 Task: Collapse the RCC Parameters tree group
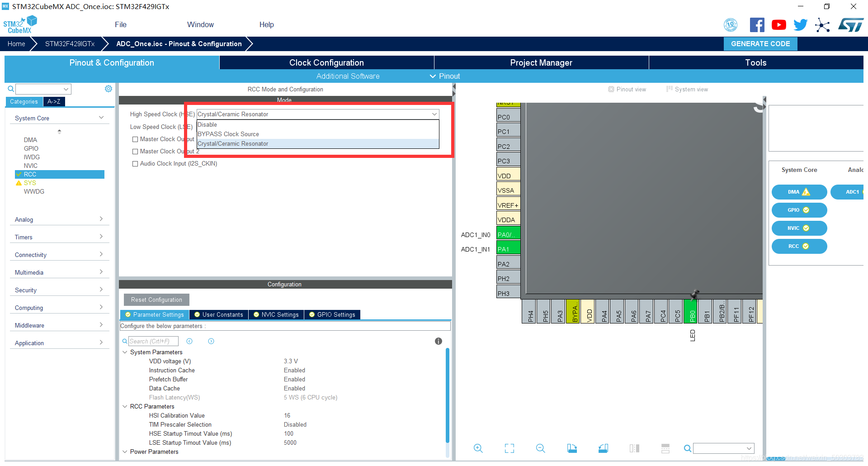[x=125, y=406]
